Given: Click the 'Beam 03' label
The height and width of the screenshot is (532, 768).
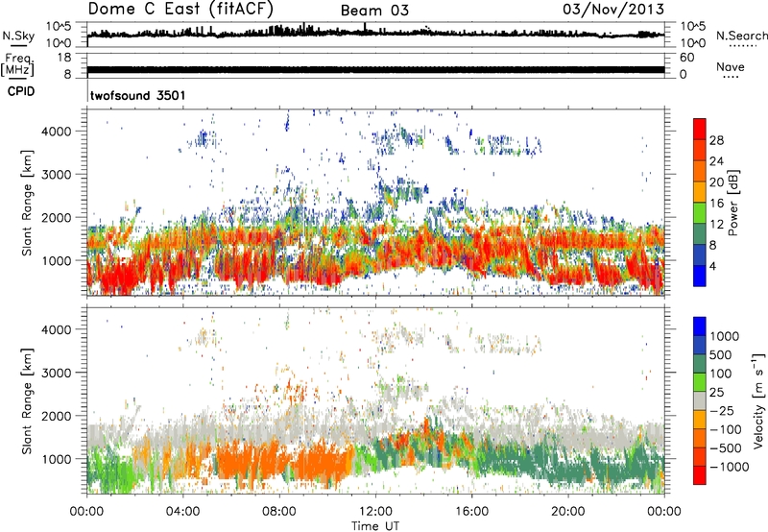Looking at the screenshot, I should pos(374,11).
